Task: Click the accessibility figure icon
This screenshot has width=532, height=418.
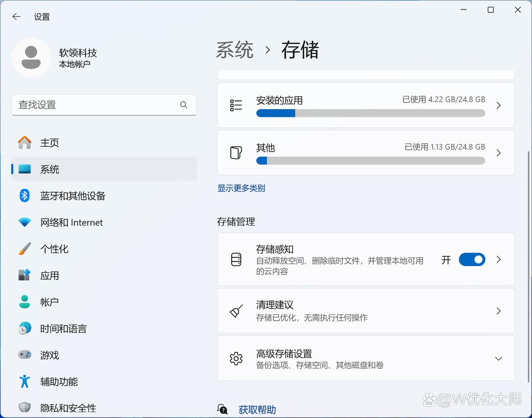Action: pos(24,382)
